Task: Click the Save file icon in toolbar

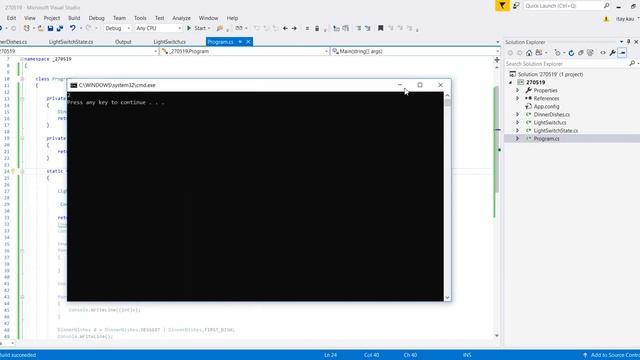Action: [x=50, y=28]
